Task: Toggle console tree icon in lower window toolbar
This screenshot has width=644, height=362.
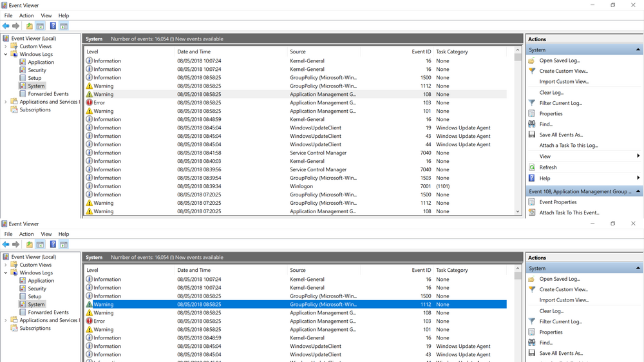Action: 40,245
